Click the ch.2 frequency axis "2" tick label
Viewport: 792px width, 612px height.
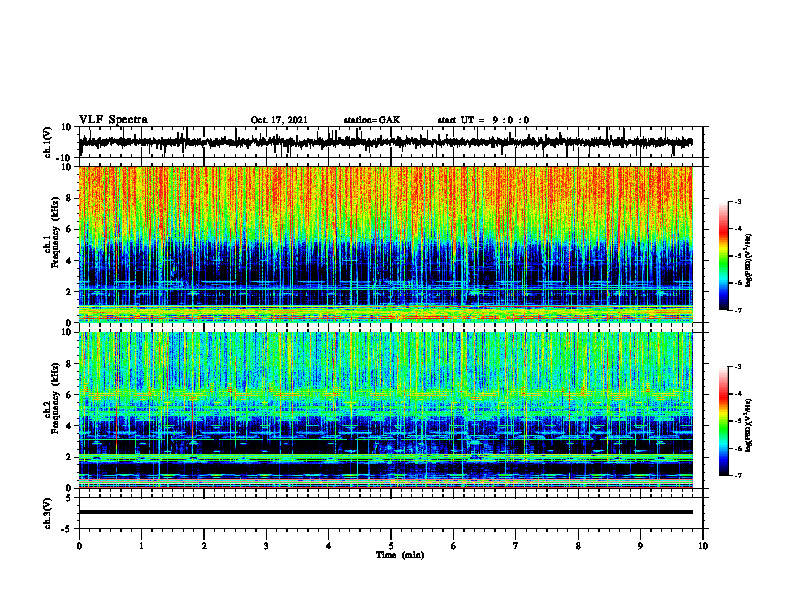tap(69, 457)
